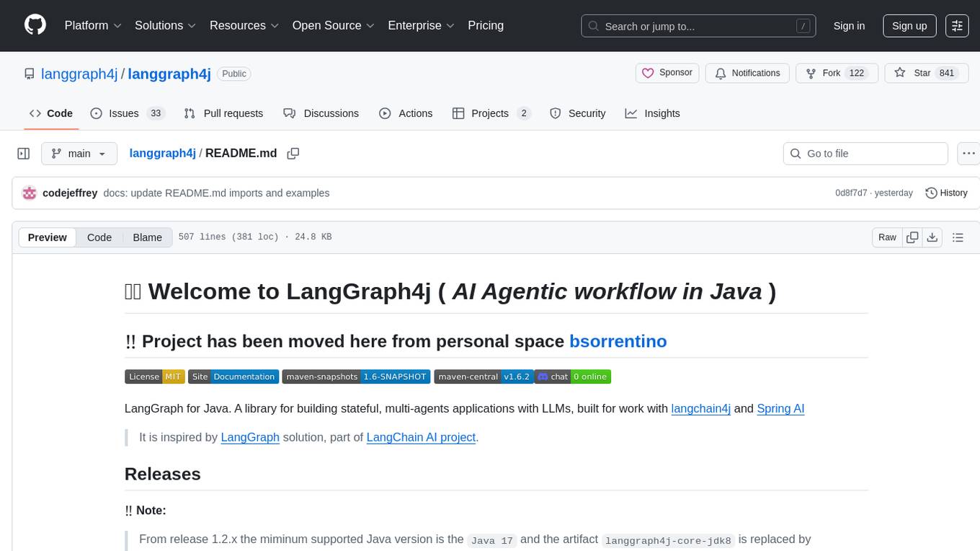Click the Fork count 122
The width and height of the screenshot is (980, 551).
coord(857,73)
